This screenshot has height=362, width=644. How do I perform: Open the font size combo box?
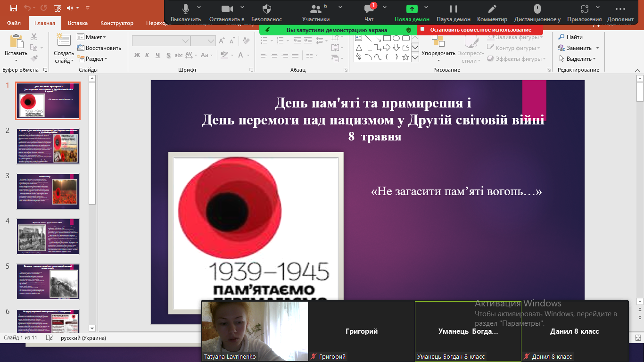tap(203, 41)
